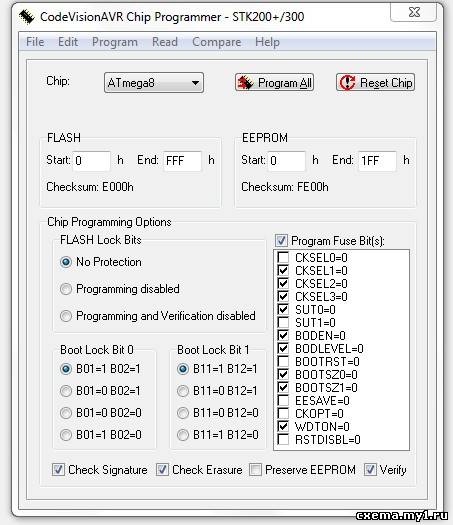Select B01=1 B02=1 boot lock option
This screenshot has height=525, width=453.
[100, 369]
